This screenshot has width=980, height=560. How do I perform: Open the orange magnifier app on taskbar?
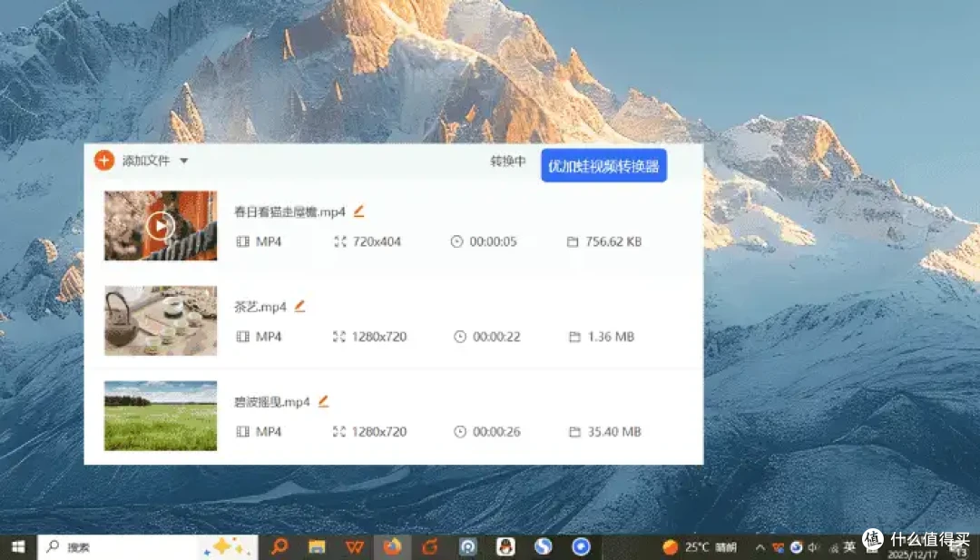pyautogui.click(x=279, y=547)
